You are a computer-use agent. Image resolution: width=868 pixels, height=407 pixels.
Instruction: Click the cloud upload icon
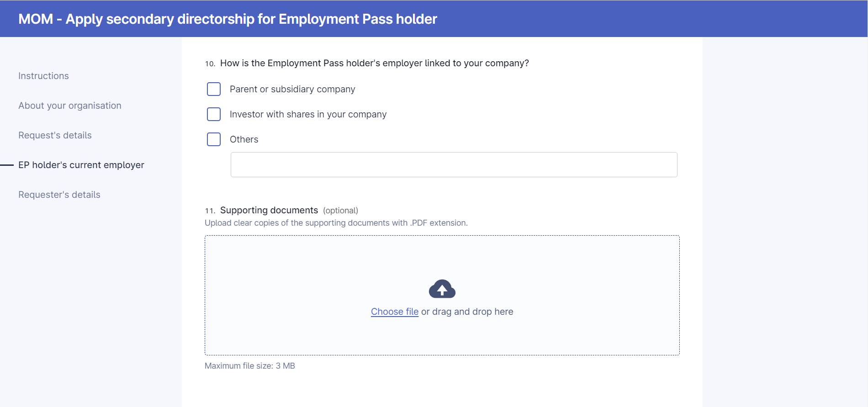[x=442, y=289]
